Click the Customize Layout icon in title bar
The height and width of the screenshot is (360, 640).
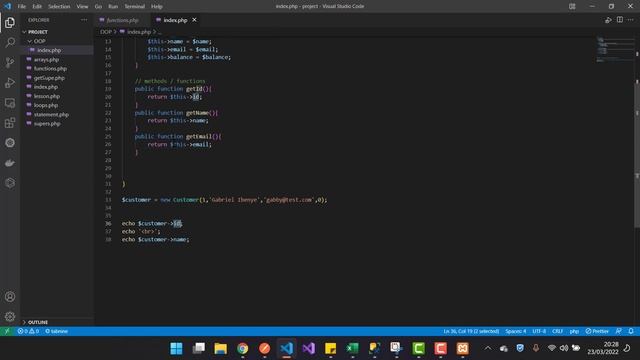tap(572, 6)
